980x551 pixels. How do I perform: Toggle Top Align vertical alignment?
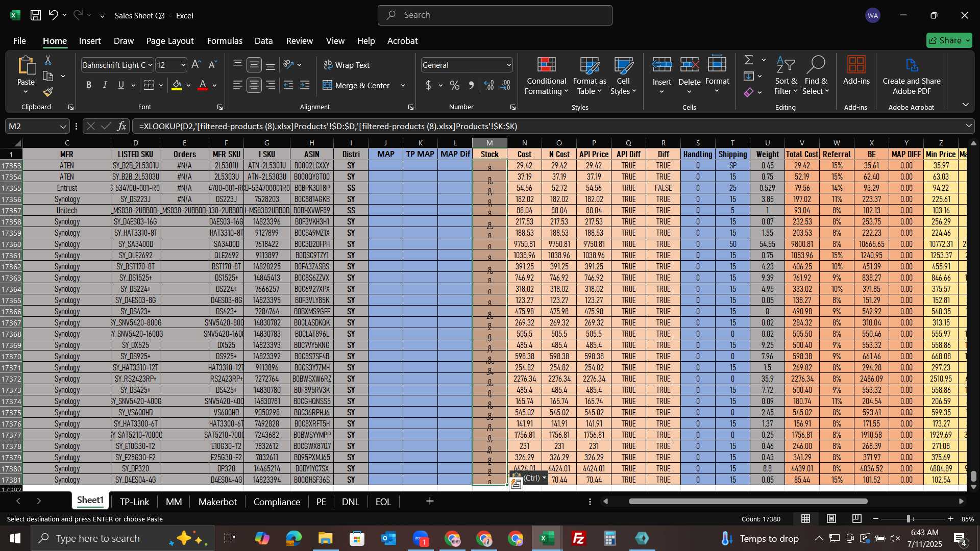pyautogui.click(x=238, y=65)
